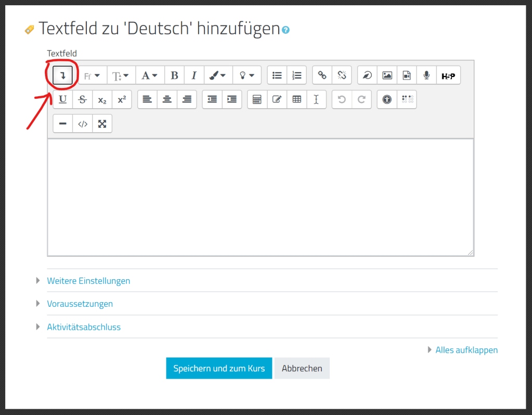Expand the Voraussetzungen section
The image size is (532, 415).
click(80, 304)
